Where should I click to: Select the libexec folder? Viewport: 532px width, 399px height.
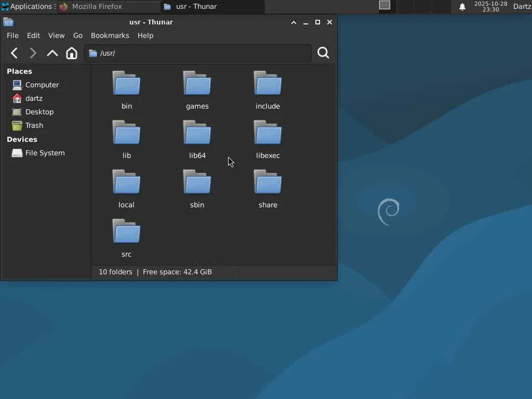[268, 134]
